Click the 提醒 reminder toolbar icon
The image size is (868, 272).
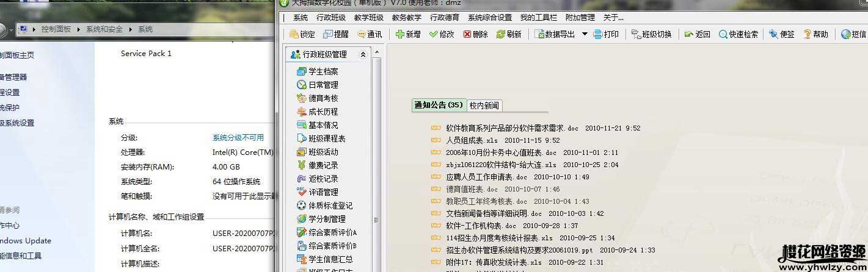[x=336, y=34]
